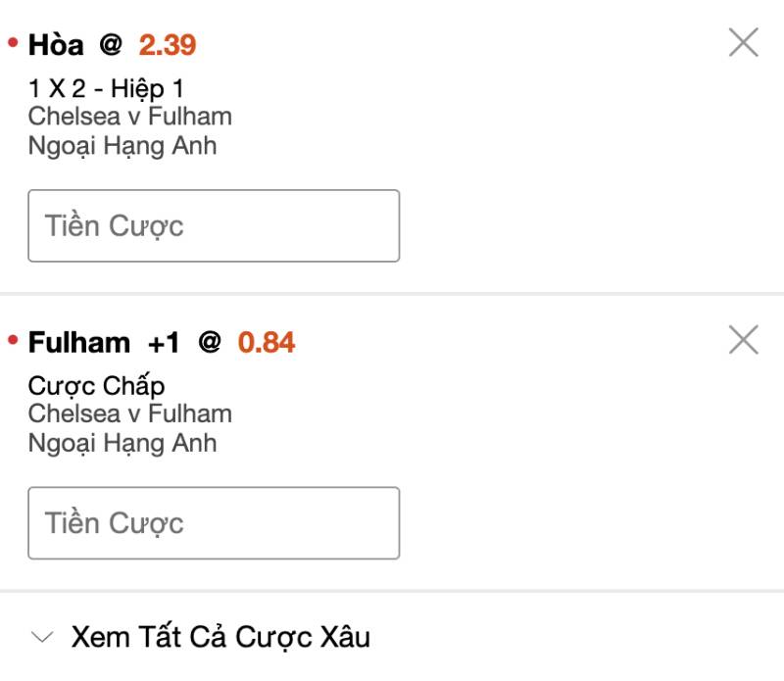Focus the Tiền Cược field for Fulham +1
The height and width of the screenshot is (681, 784).
[214, 522]
